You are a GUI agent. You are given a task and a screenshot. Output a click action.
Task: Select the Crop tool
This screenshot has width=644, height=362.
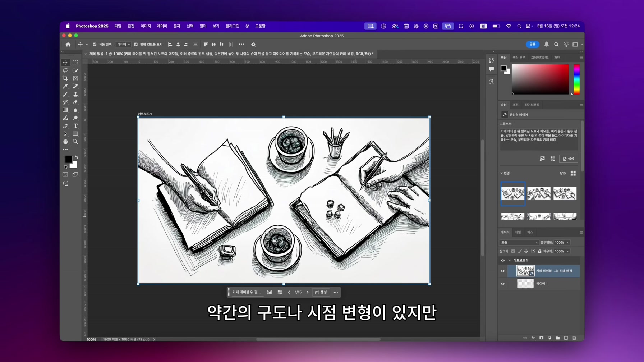(65, 78)
